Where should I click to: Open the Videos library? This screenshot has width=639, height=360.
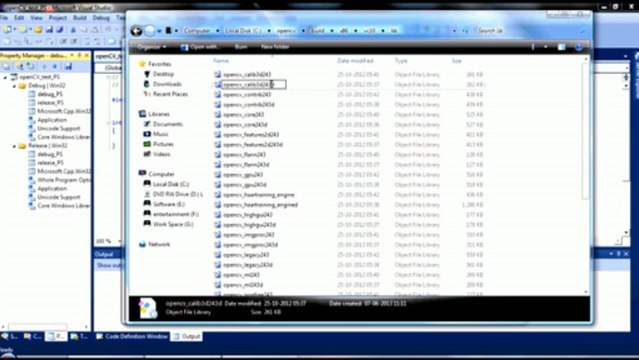click(x=161, y=154)
